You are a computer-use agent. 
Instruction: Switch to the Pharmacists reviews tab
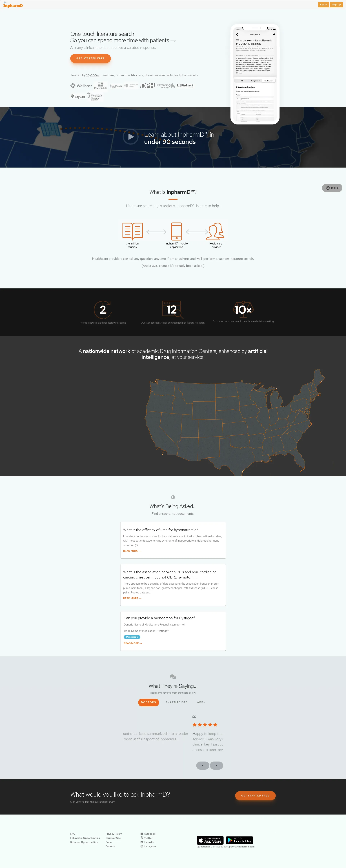(x=176, y=702)
